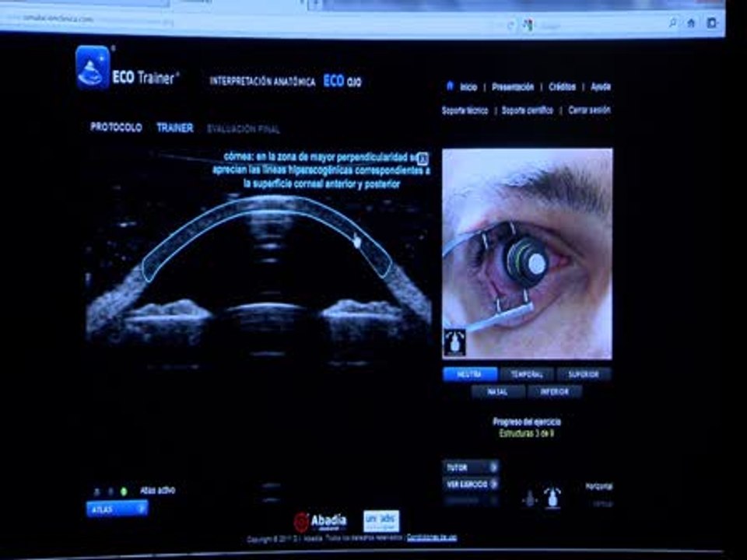Open the Ayuda link

(600, 86)
